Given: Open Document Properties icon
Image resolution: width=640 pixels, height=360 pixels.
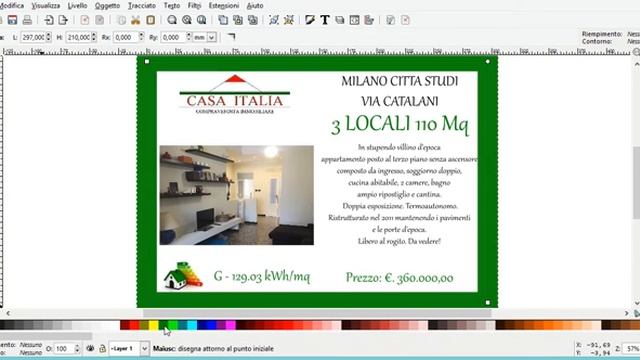Looking at the screenshot, I should coord(405,20).
